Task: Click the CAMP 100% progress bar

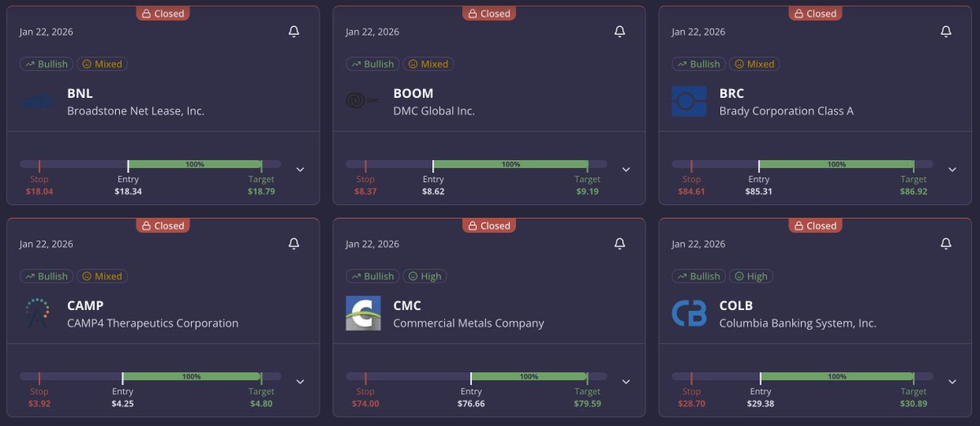Action: coord(192,376)
